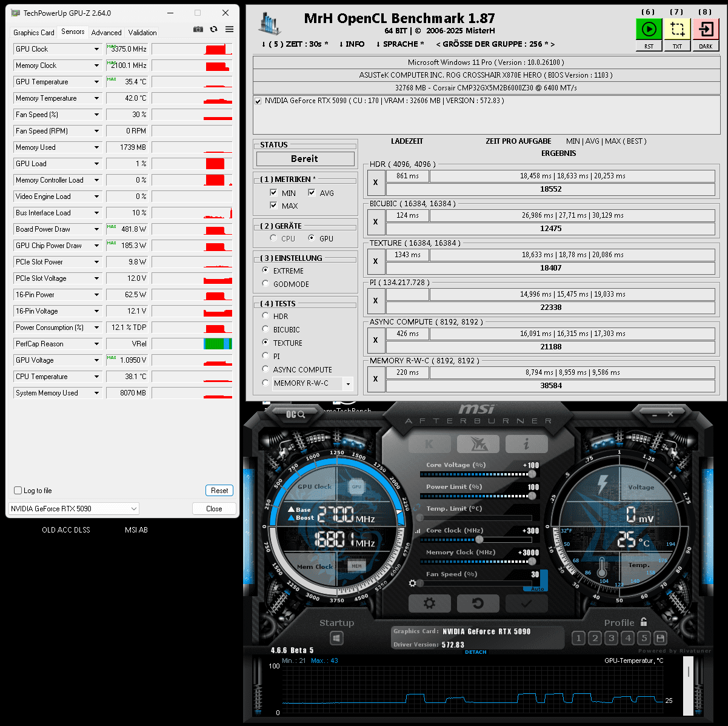Click GPU-Z Reset button
728x726 pixels.
[219, 491]
